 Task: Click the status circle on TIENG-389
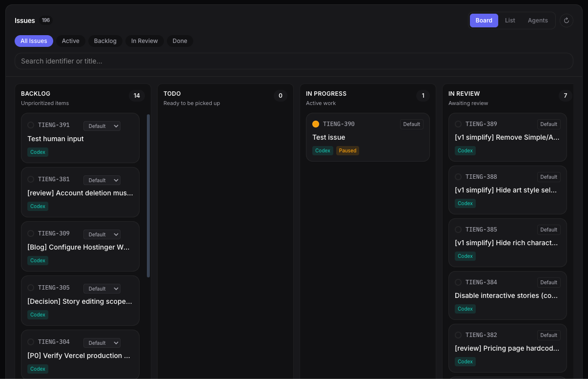pyautogui.click(x=458, y=124)
